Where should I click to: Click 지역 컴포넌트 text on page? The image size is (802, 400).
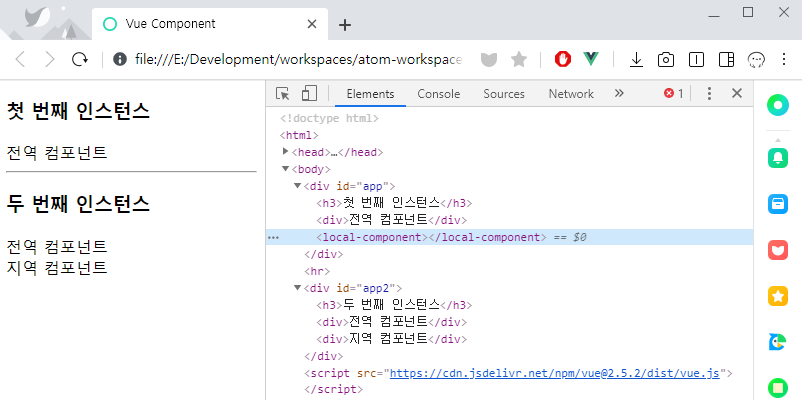pos(57,267)
